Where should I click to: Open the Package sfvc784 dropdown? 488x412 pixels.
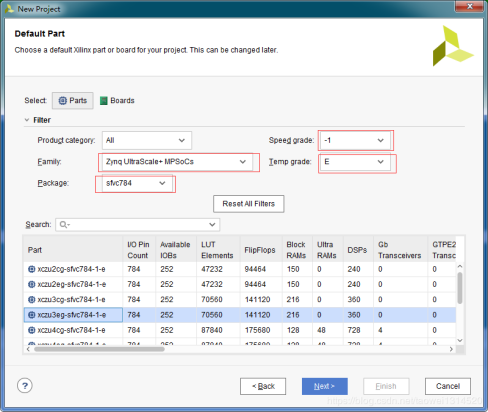137,183
